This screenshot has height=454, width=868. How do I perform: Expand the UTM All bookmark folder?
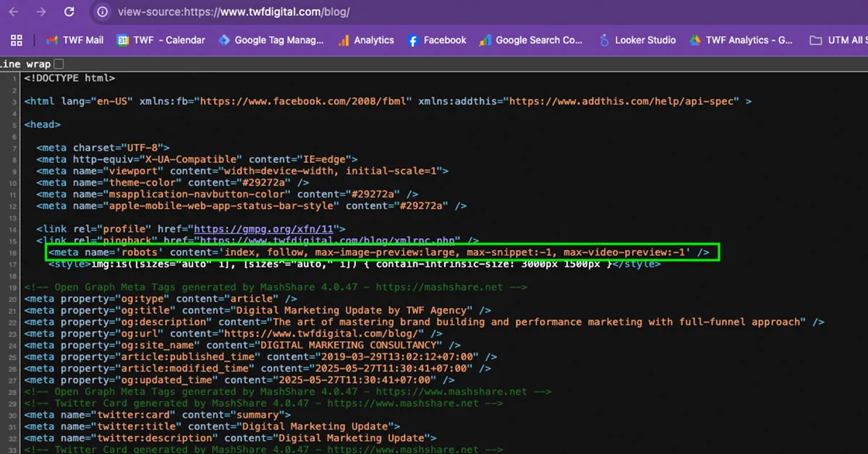838,40
